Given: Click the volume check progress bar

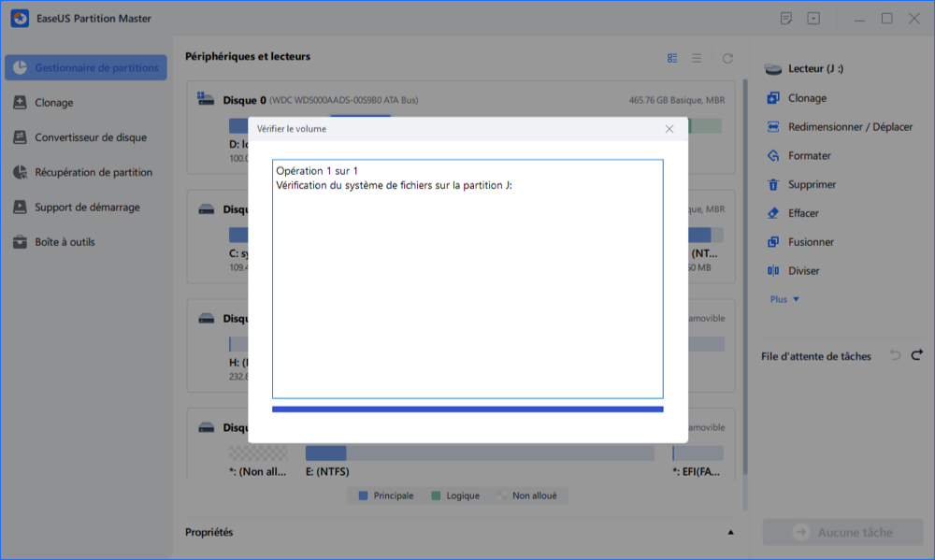Looking at the screenshot, I should (467, 409).
